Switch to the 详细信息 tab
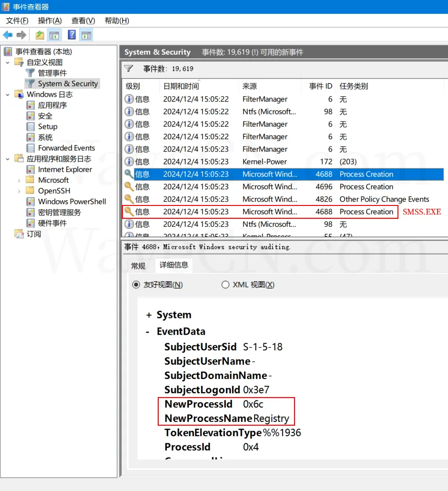448x491 pixels. pos(174,265)
